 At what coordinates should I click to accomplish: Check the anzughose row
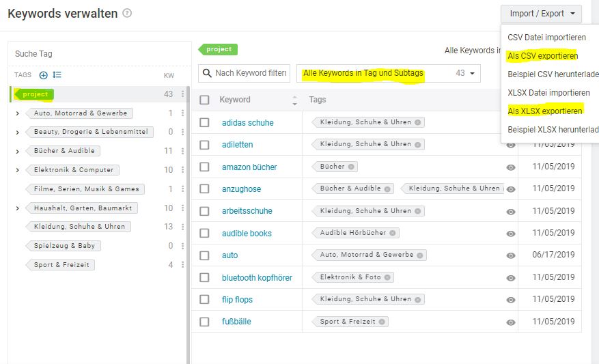tap(204, 188)
